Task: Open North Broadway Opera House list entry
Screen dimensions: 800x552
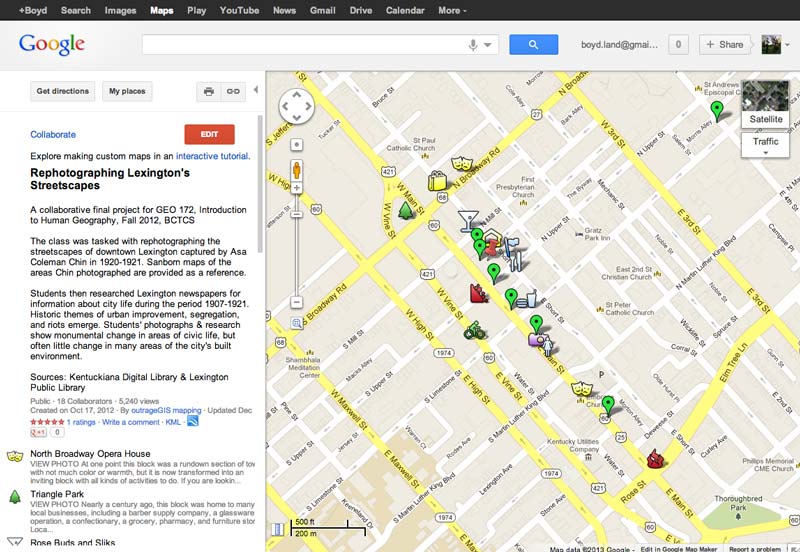Action: tap(90, 454)
